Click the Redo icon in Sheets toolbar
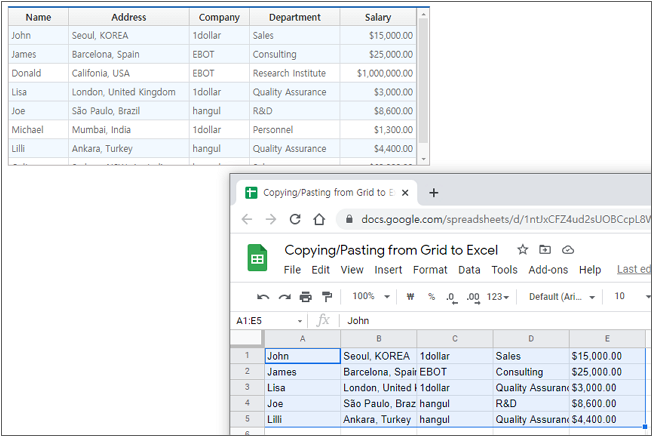652x436 pixels. (x=284, y=297)
